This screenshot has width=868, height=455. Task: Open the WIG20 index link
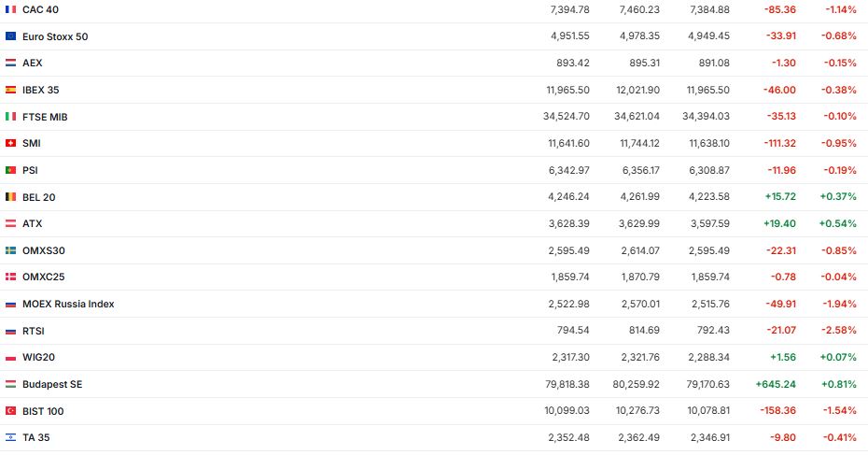click(38, 357)
